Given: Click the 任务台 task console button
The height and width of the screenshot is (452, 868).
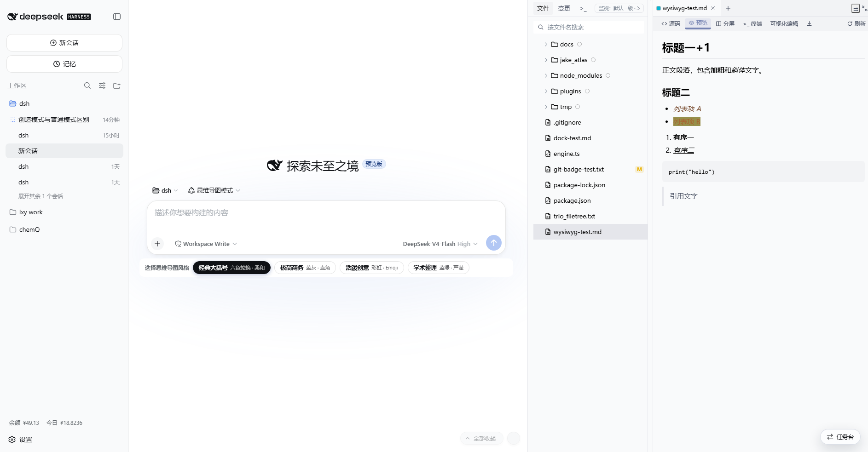Looking at the screenshot, I should [840, 437].
